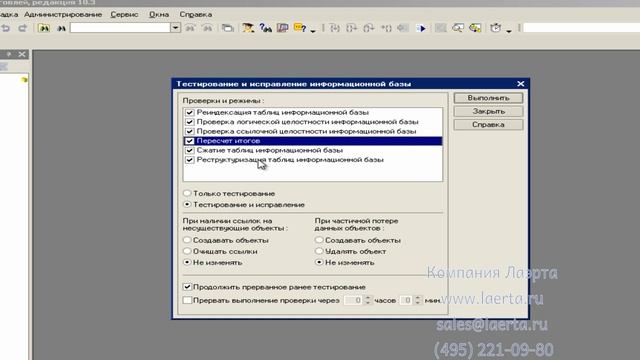
Task: Choose Не изменять under partial data loss
Action: (319, 262)
